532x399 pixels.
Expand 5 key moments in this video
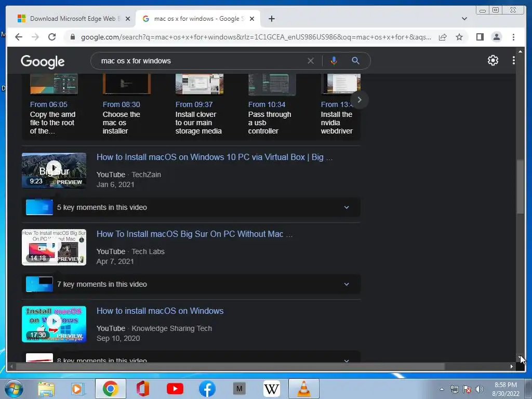coord(191,207)
